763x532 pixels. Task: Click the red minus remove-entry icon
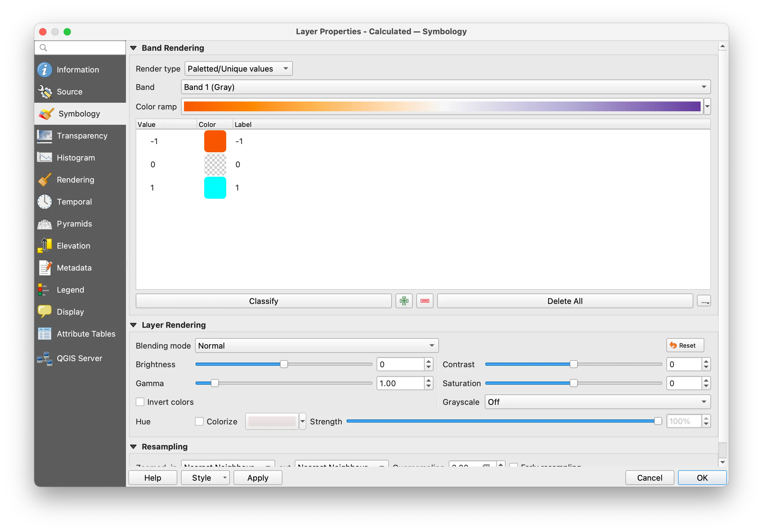[425, 301]
